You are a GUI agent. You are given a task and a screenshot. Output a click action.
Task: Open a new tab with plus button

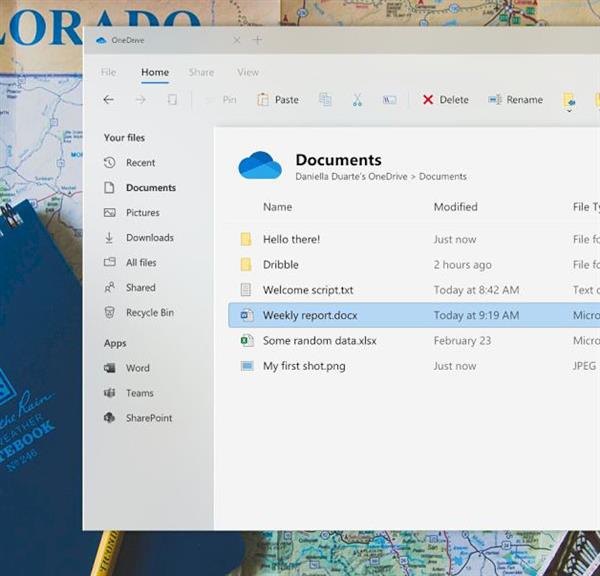[x=257, y=40]
